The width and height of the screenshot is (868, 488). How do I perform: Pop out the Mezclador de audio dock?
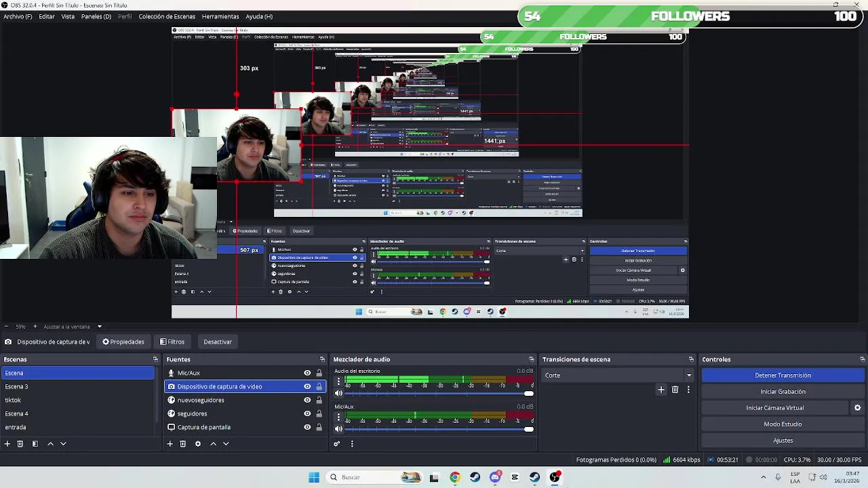coord(532,359)
